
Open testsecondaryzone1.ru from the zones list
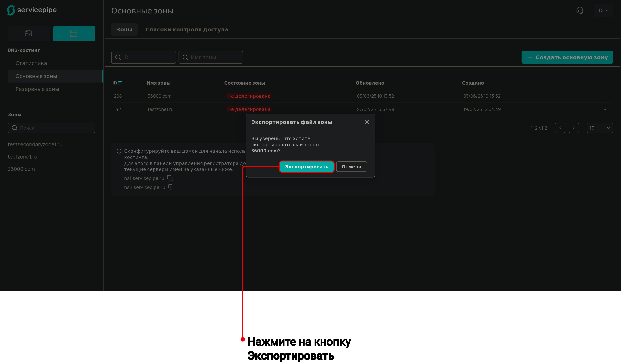(x=35, y=144)
